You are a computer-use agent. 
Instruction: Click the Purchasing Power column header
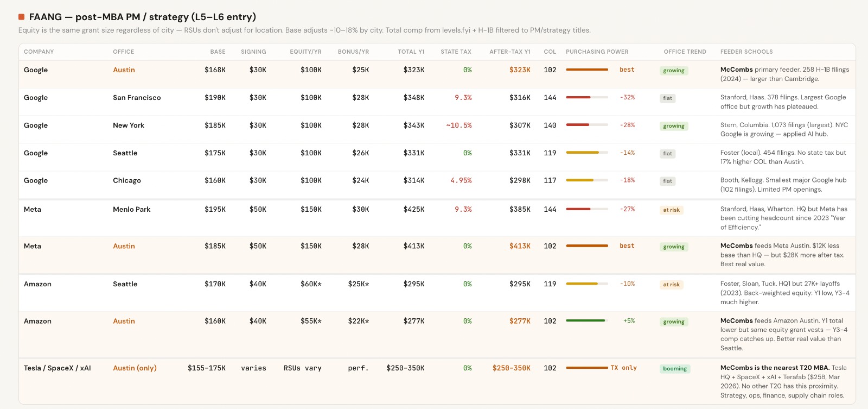(x=597, y=52)
